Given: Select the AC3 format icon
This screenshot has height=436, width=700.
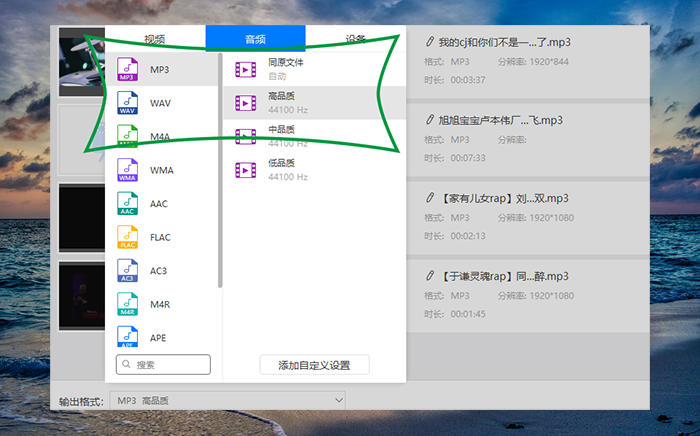Looking at the screenshot, I should (x=127, y=270).
